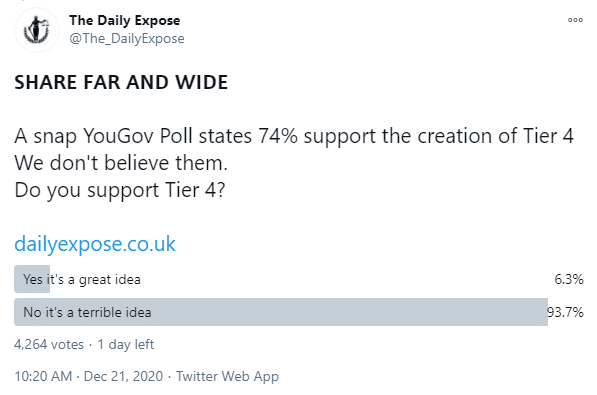The height and width of the screenshot is (395, 597).
Task: Click the 'Do you support Tier 4?' question text
Action: [120, 190]
